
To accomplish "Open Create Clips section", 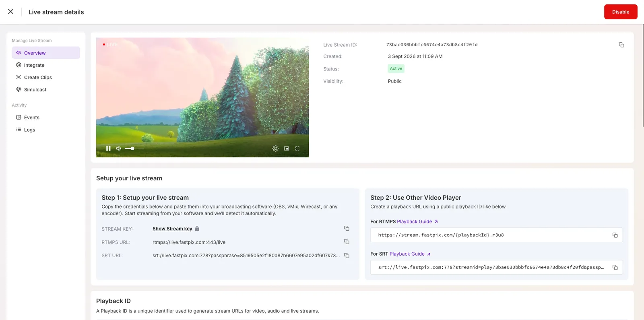I will (46, 77).
